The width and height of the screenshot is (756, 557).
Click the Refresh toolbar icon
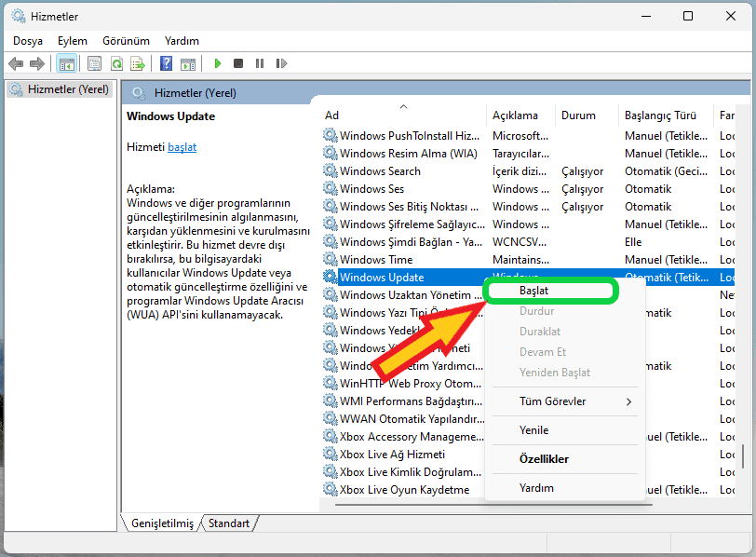coord(116,63)
